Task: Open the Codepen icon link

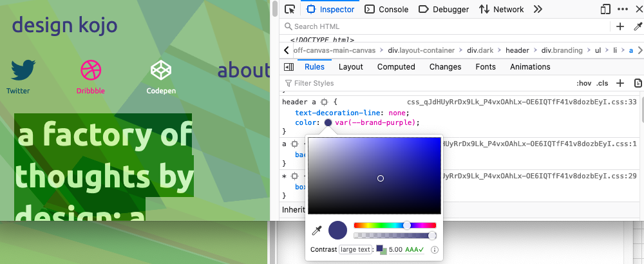Action: click(161, 70)
